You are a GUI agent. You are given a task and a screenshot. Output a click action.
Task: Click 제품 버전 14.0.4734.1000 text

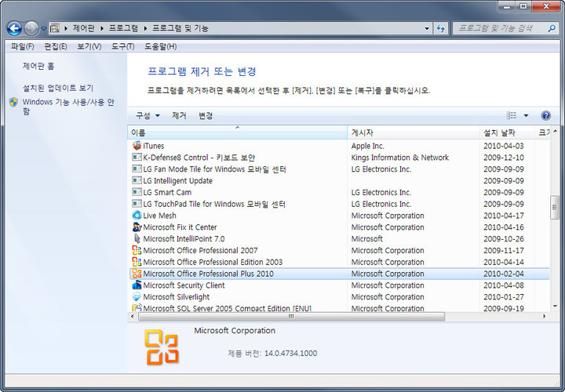click(272, 353)
